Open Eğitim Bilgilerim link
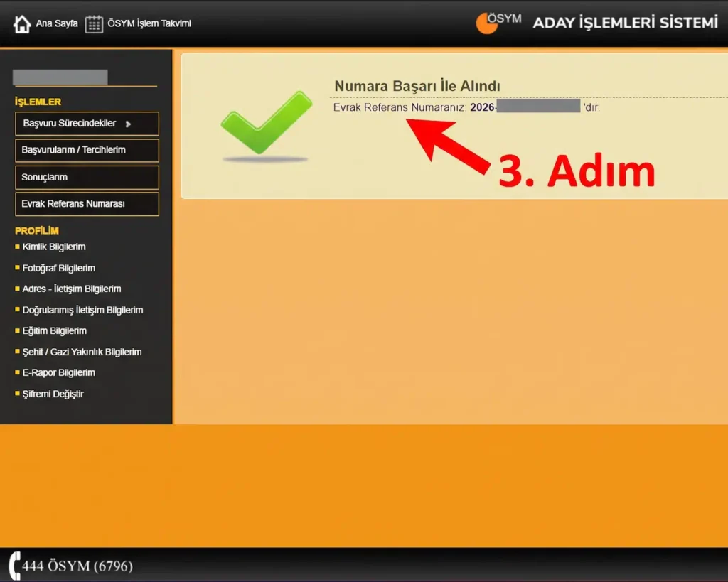The image size is (728, 582). [x=54, y=331]
